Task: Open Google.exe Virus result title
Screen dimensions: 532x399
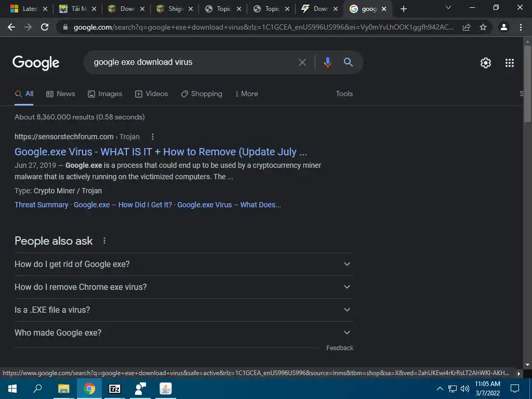Action: pyautogui.click(x=161, y=152)
